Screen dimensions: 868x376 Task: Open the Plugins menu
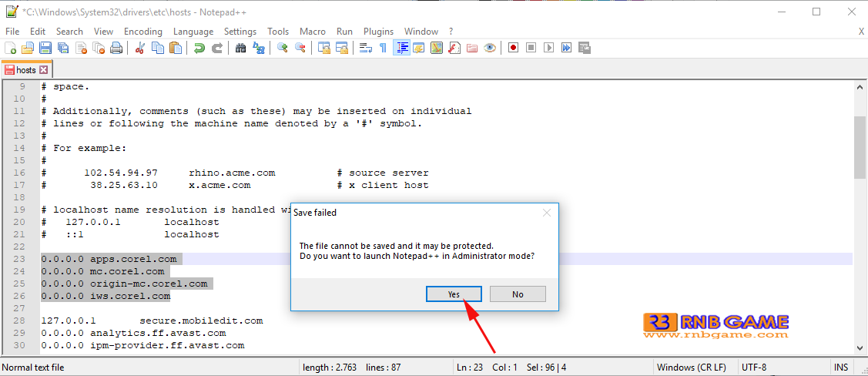point(379,32)
